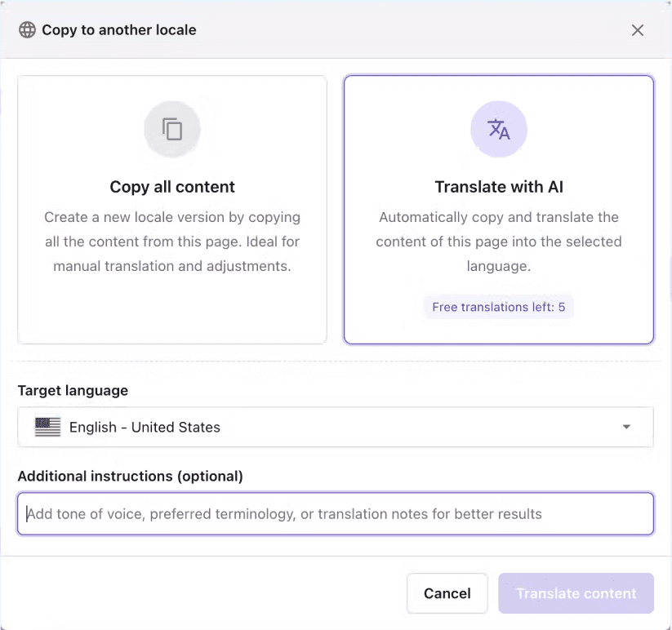
Task: Click the US flag in language selector
Action: pos(47,427)
